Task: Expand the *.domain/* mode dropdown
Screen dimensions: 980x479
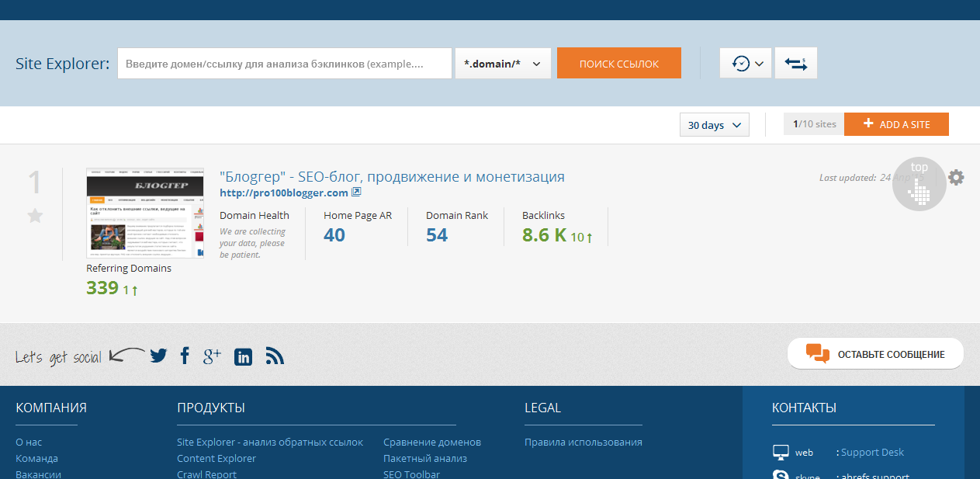Action: (x=503, y=64)
